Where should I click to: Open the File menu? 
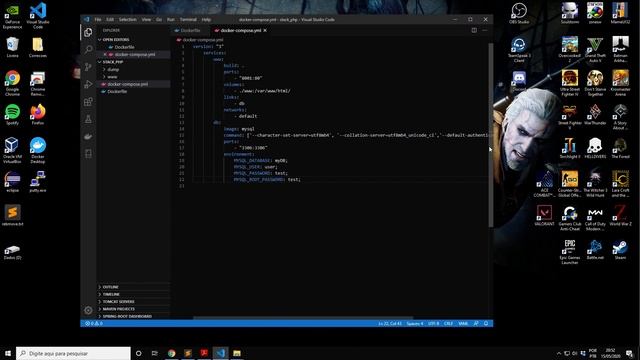tap(98, 20)
